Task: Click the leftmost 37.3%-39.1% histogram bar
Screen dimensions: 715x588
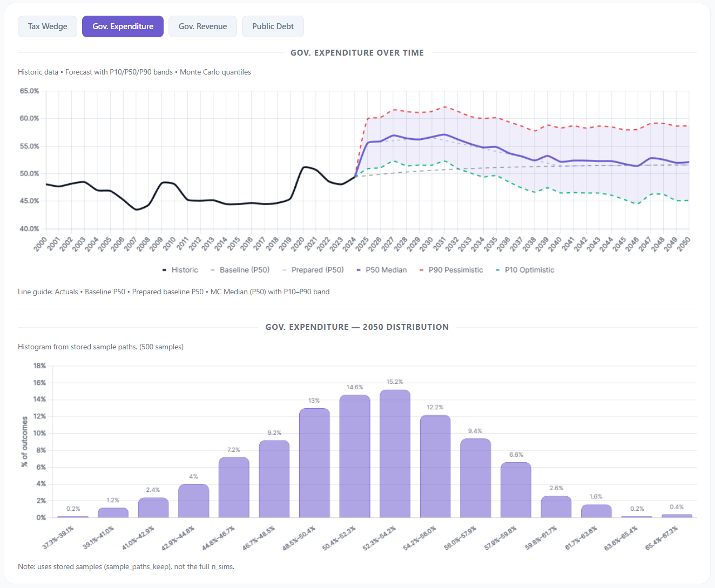Action: point(73,516)
